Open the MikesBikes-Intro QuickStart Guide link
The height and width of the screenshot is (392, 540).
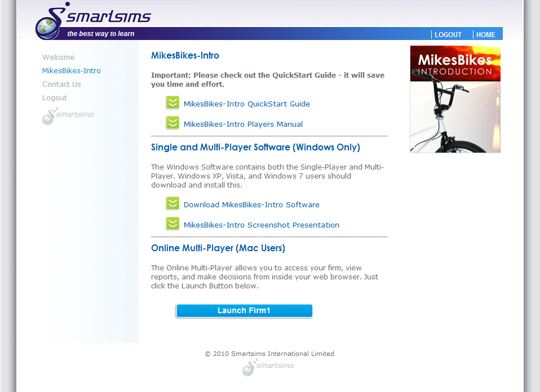[x=246, y=104]
